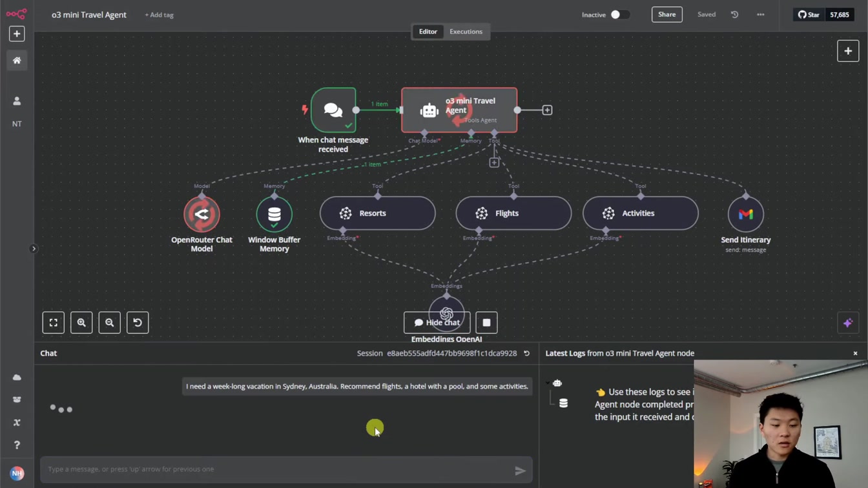
Task: Switch to the Editor tab
Action: pos(428,32)
